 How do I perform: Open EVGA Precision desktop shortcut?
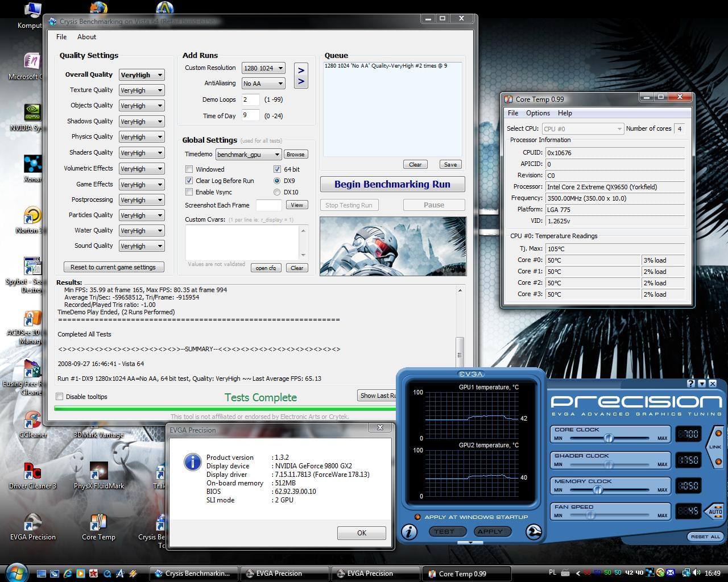coord(32,527)
